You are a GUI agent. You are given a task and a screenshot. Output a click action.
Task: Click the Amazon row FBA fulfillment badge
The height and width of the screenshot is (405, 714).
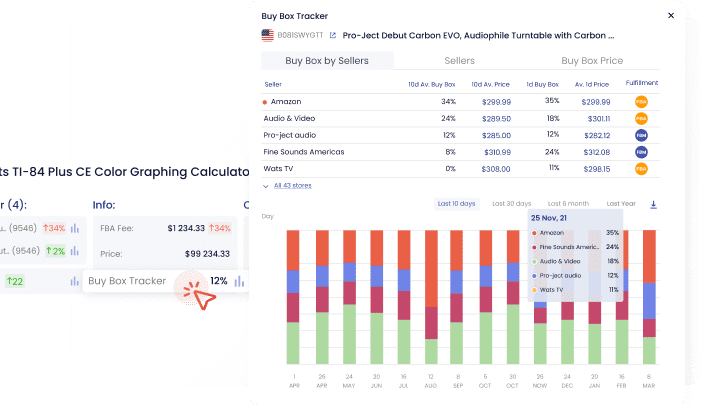click(x=640, y=101)
